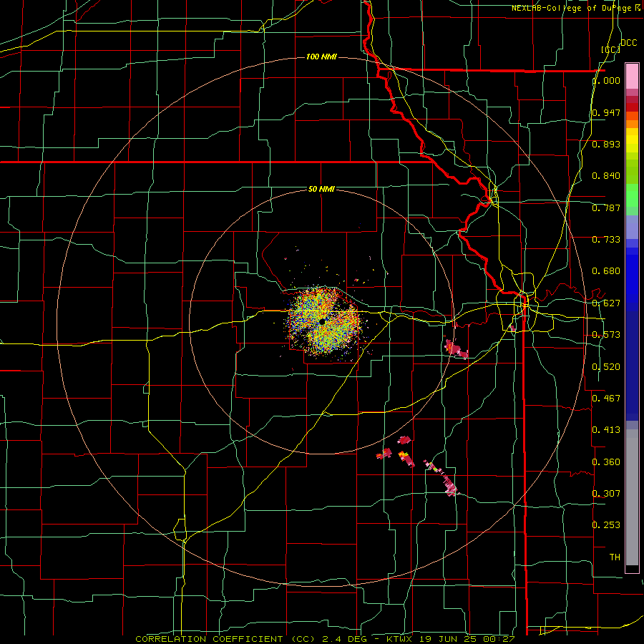
Task: Click the KTWX 19 JUN 25 timestamp text
Action: [x=451, y=639]
